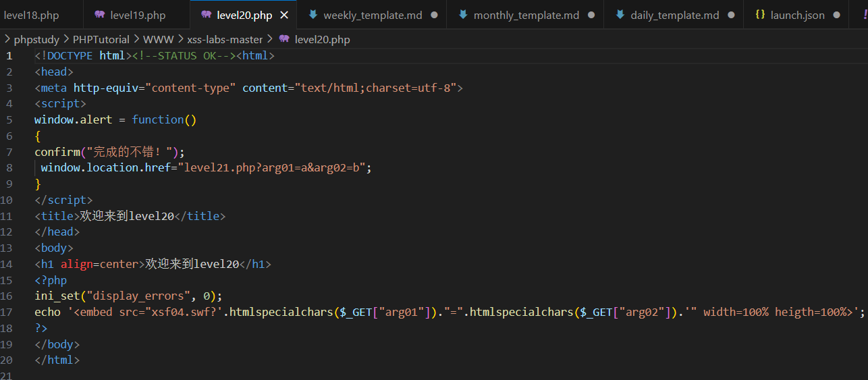Open the monthly_template.md tab

coord(526,15)
